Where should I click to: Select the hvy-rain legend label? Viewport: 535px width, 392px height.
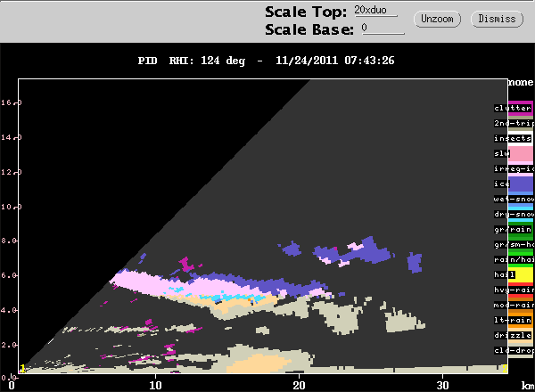click(514, 290)
